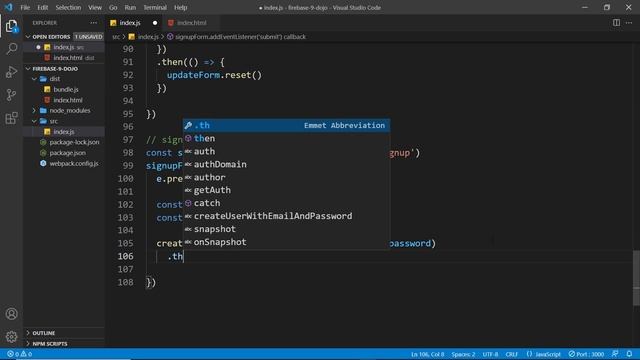This screenshot has width=640, height=360.
Task: Select 'getAuth' autocomplete suggestion
Action: 286,190
